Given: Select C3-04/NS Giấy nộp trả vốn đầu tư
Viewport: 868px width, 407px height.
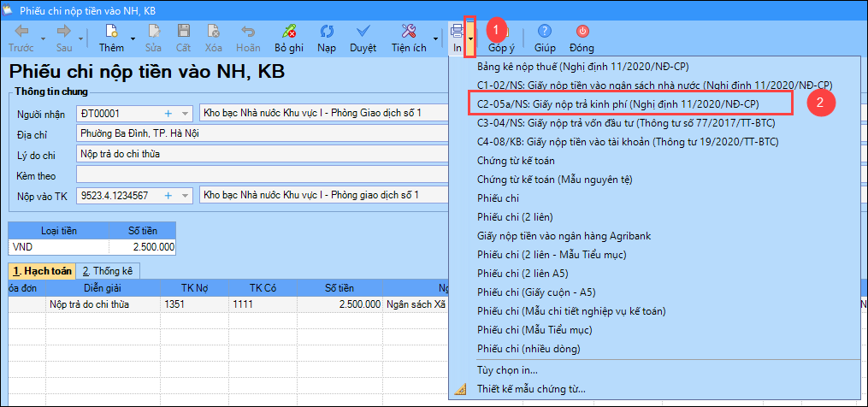Looking at the screenshot, I should click(x=626, y=123).
